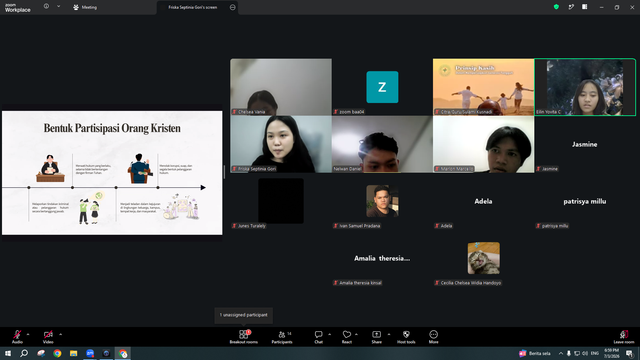Select the Jasmine participant tile
640x360 pixels.
585,144
